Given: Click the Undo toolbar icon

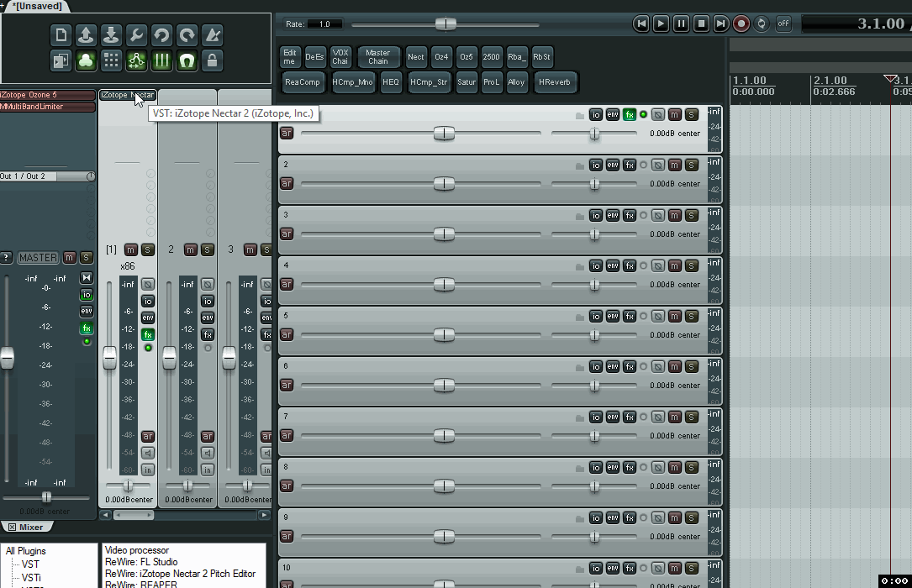Looking at the screenshot, I should pos(161,35).
